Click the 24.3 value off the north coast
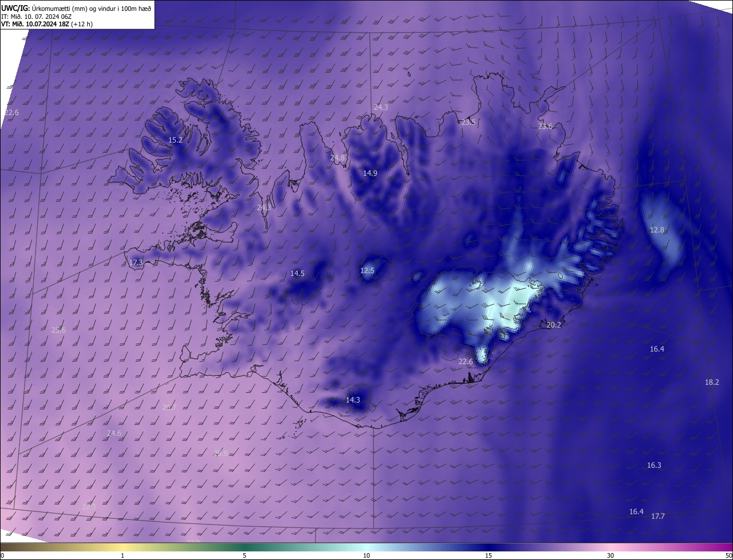Viewport: 733px width, 560px height. pyautogui.click(x=381, y=107)
